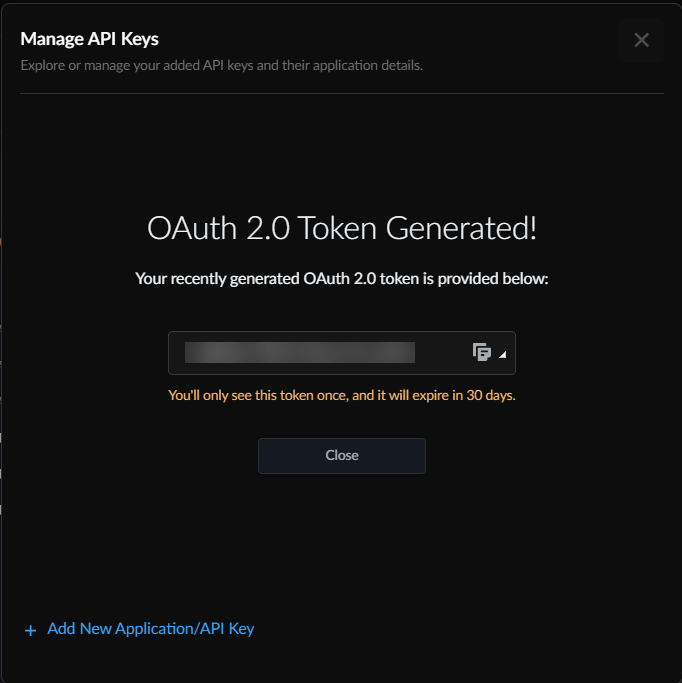This screenshot has width=682, height=683.
Task: Dismiss the dialog with the X icon
Action: (641, 40)
